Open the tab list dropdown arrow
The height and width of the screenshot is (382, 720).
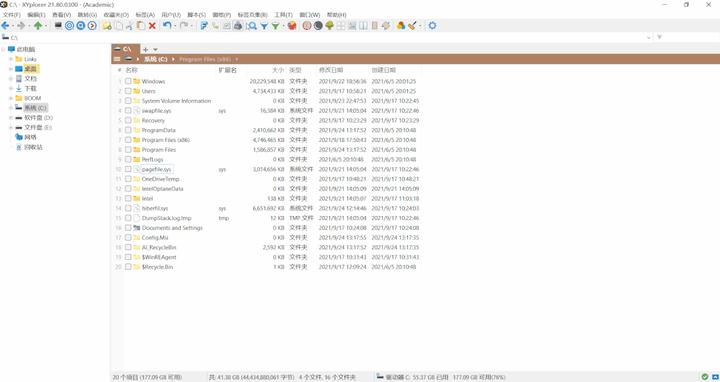tap(155, 50)
